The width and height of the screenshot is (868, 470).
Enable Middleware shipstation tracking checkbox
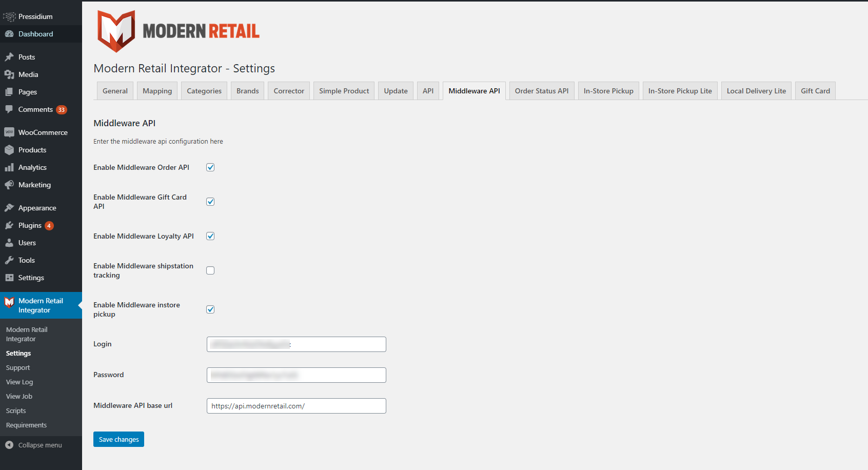click(210, 270)
